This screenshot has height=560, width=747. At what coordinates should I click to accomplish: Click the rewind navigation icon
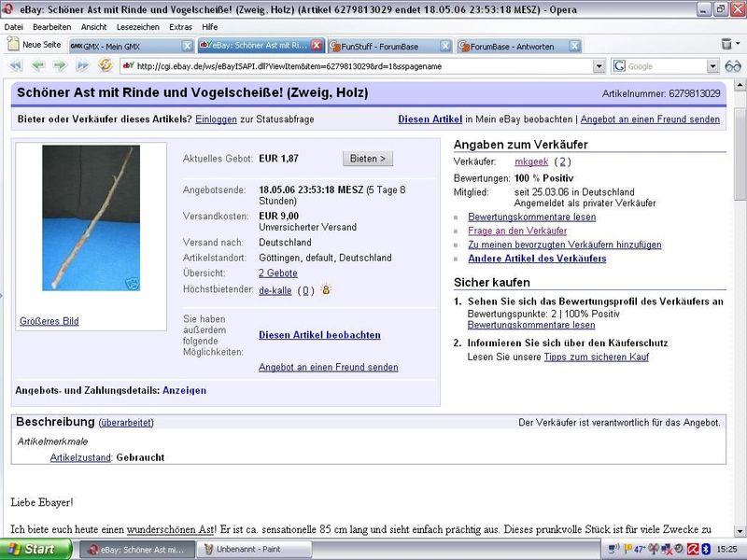pos(16,65)
